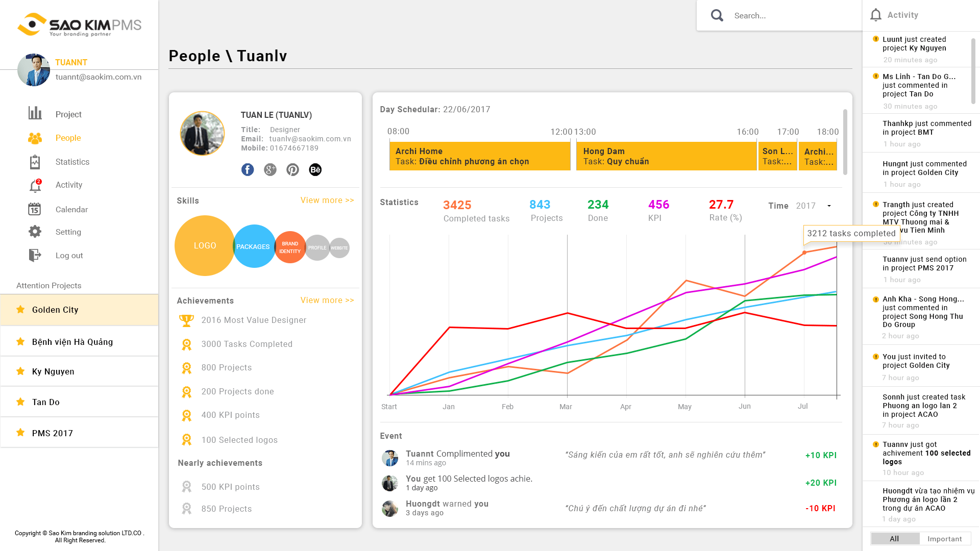The height and width of the screenshot is (551, 980).
Task: Open the Behance social icon
Action: pyautogui.click(x=315, y=170)
